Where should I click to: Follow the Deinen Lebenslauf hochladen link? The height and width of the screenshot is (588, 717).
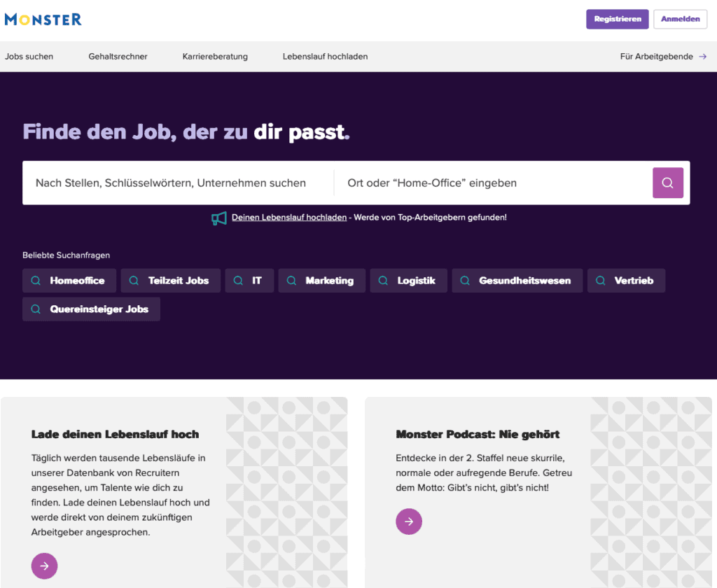click(289, 218)
